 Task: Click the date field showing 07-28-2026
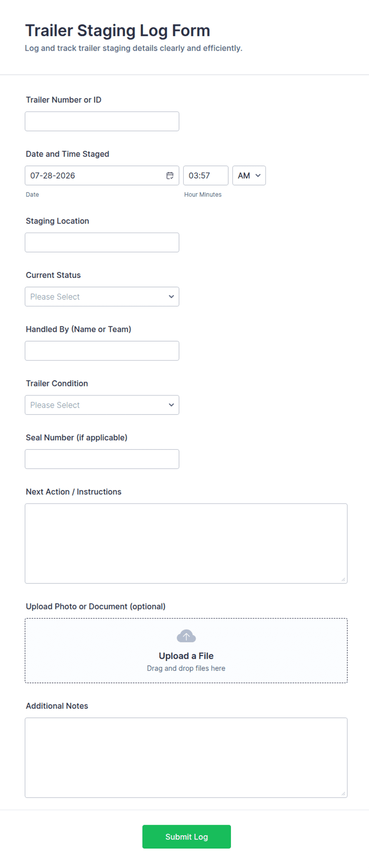(x=102, y=176)
